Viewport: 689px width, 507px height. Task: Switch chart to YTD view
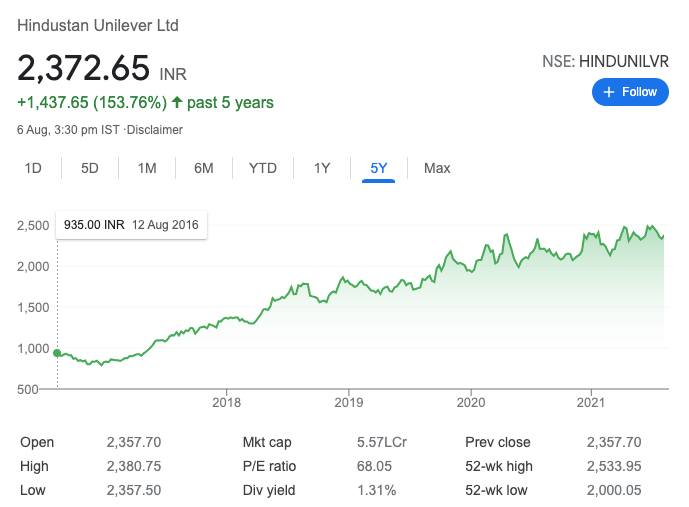(x=262, y=168)
